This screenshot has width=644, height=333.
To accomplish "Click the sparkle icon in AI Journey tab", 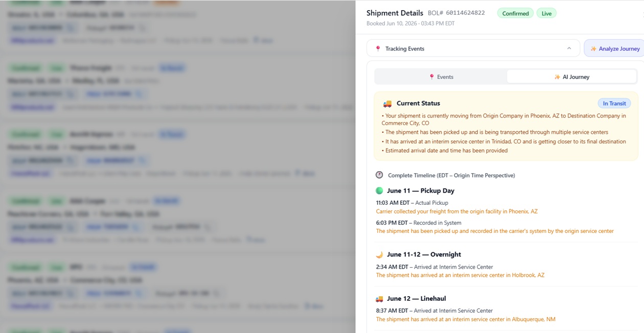I will pyautogui.click(x=557, y=77).
